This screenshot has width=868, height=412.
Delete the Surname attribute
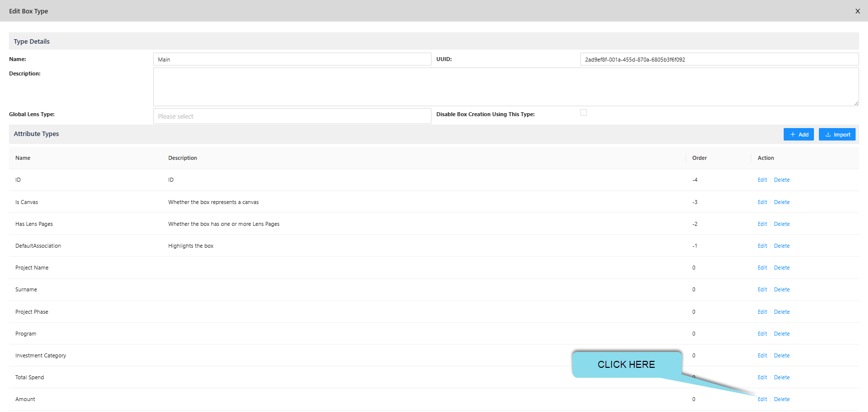782,289
